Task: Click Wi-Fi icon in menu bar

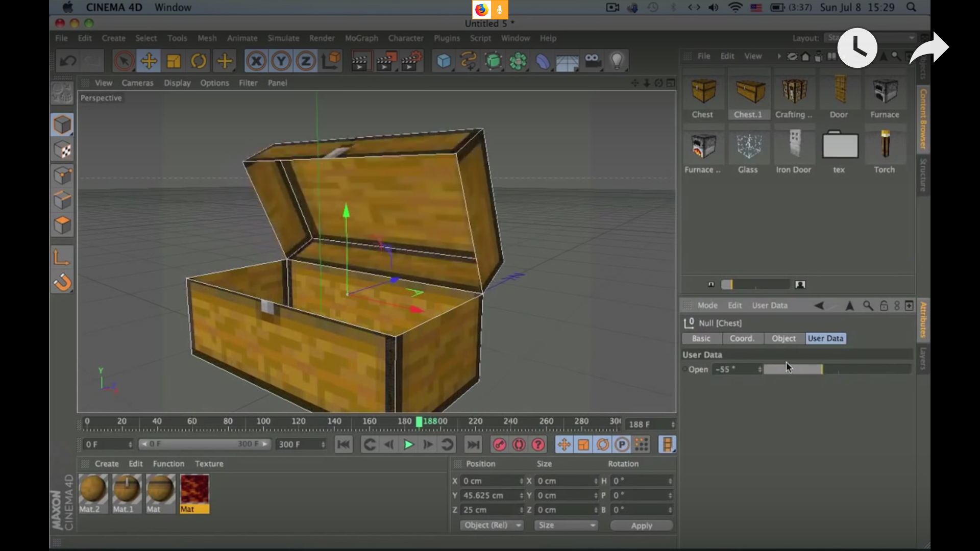Action: click(735, 8)
